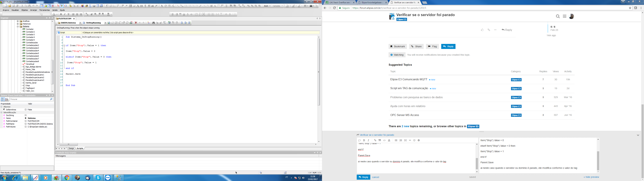Open the Ferramentas menu

tap(44, 10)
